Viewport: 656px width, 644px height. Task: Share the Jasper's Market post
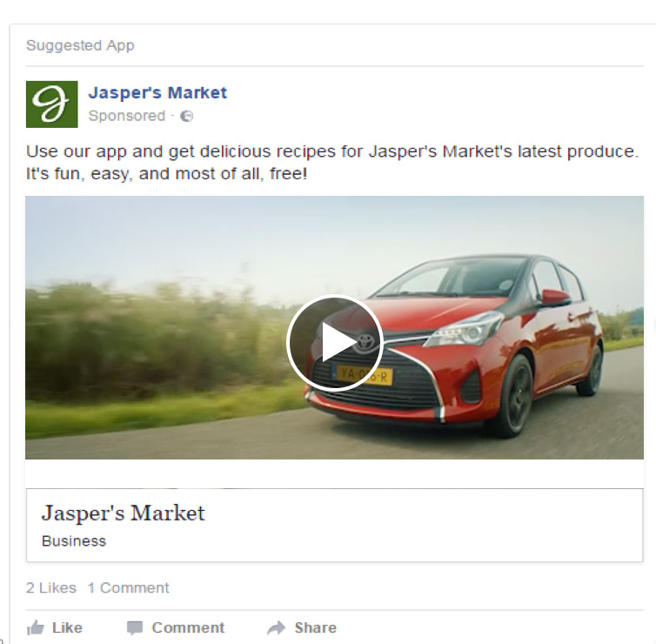302,627
